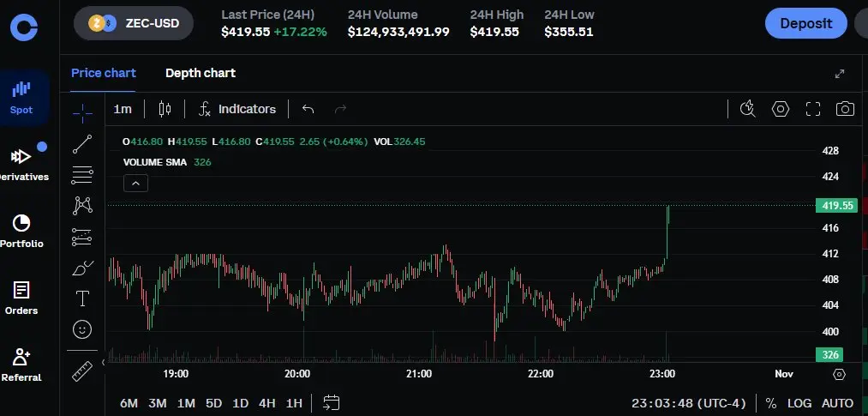The image size is (868, 416).
Task: Open the ZEC-USD pair selector
Action: 134,23
